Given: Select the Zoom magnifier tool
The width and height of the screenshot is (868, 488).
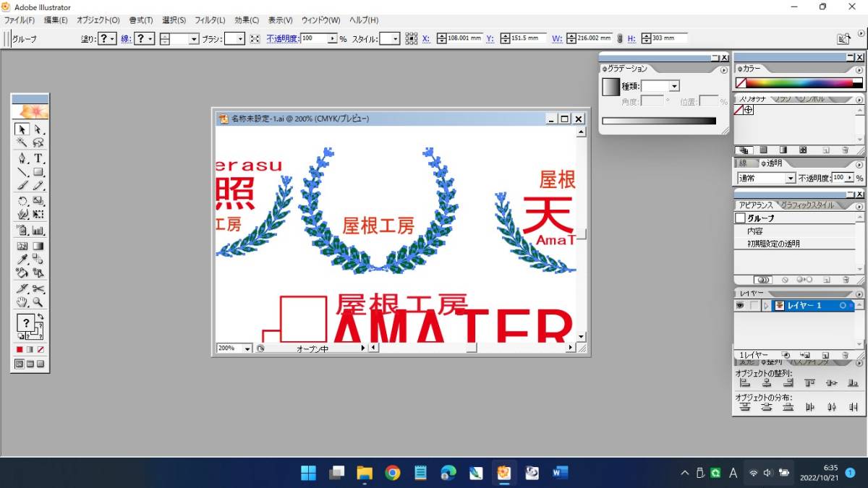Looking at the screenshot, I should click(38, 302).
